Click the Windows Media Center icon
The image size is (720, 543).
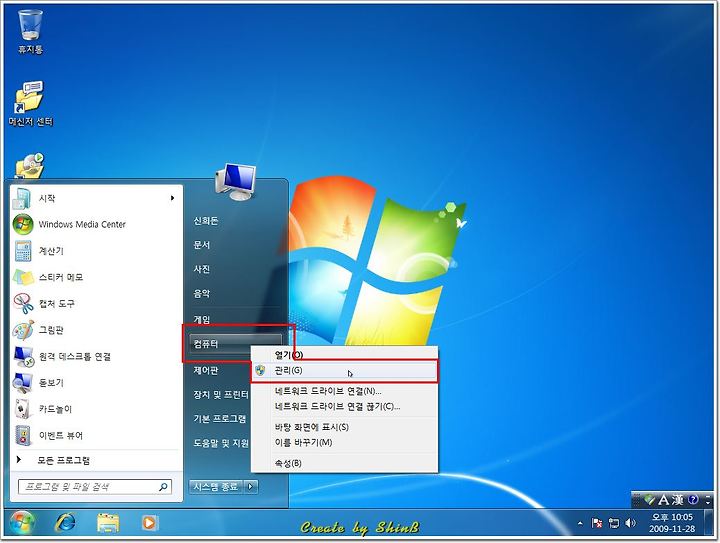pos(22,224)
